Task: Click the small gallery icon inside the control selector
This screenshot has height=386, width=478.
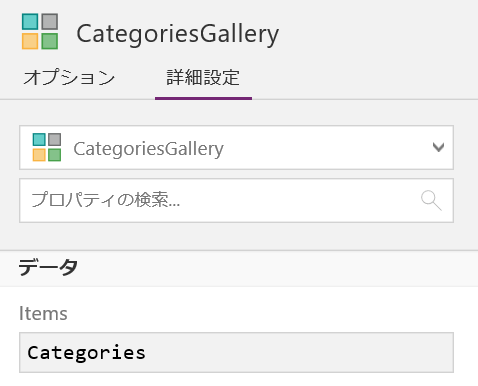Action: (47, 147)
